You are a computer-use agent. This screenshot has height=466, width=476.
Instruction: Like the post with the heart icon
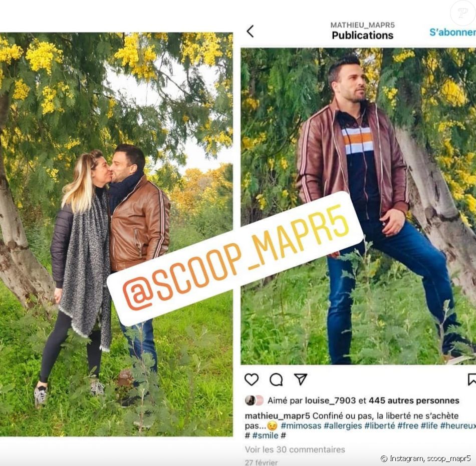(252, 379)
